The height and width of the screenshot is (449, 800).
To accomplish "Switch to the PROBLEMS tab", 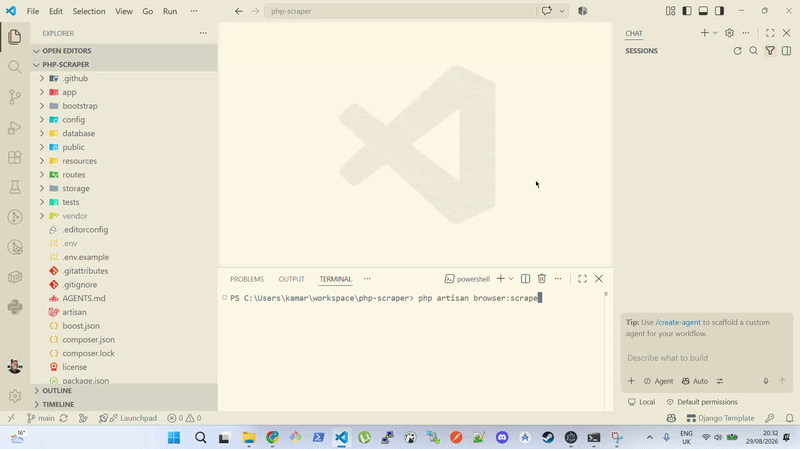I will (x=247, y=279).
